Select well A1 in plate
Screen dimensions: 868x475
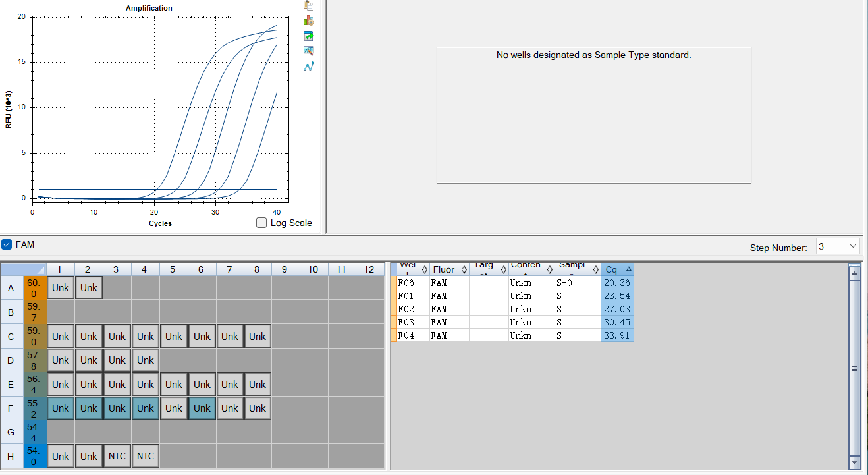[x=61, y=288]
